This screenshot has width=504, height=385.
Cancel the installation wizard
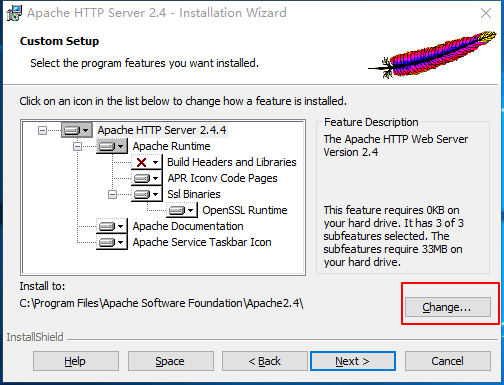coord(448,361)
